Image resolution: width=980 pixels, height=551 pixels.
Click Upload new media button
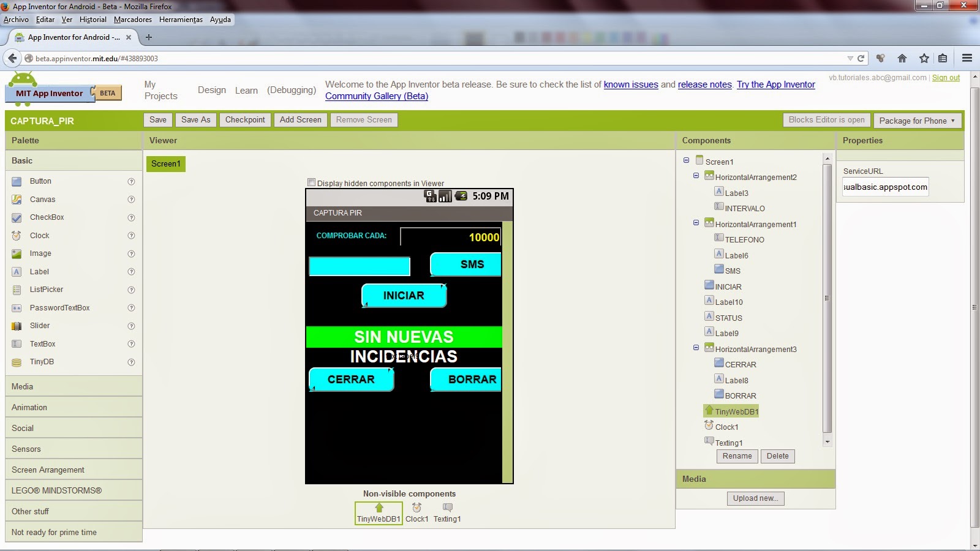tap(756, 498)
